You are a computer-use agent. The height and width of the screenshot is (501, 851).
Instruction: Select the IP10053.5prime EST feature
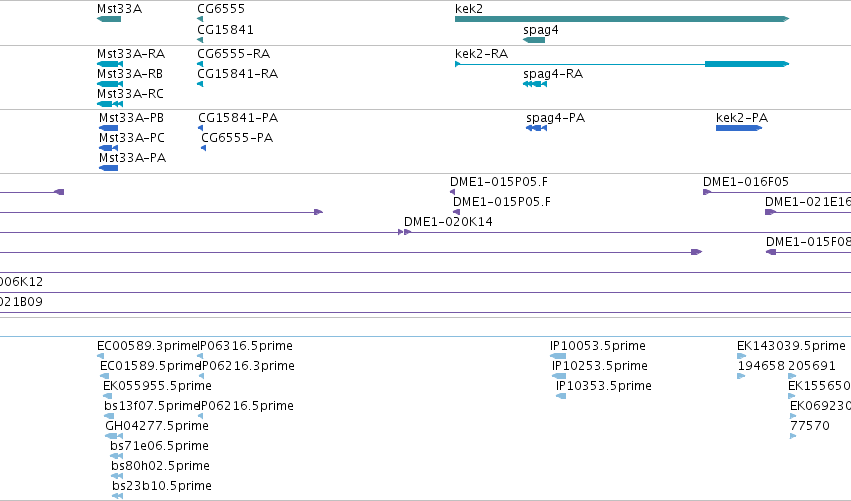(x=558, y=356)
